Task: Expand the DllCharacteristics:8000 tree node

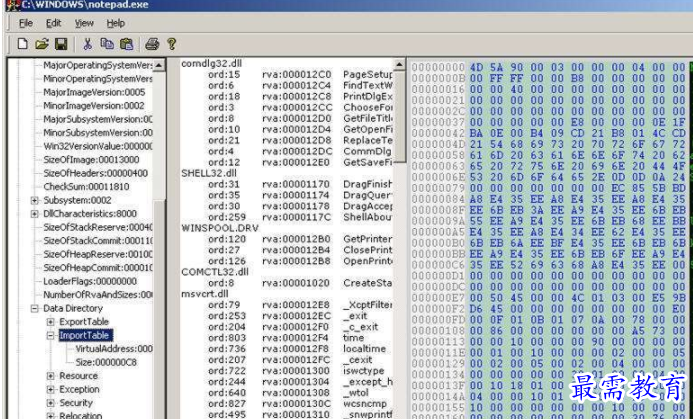Action: [x=34, y=214]
